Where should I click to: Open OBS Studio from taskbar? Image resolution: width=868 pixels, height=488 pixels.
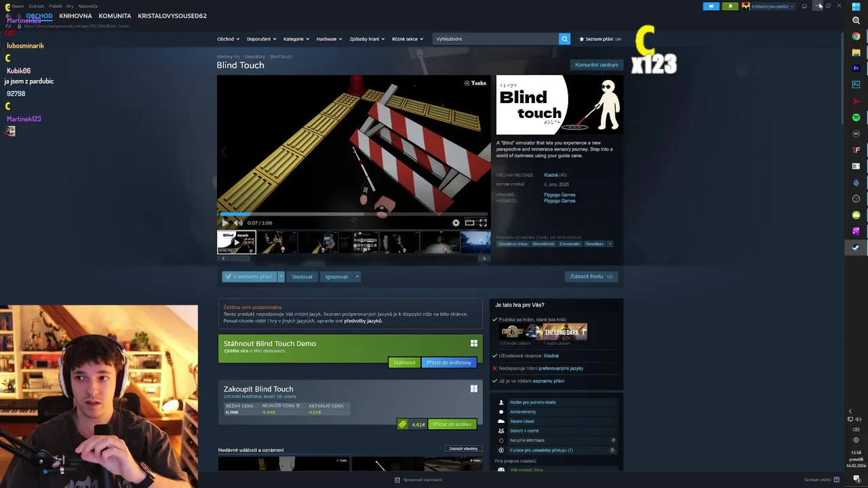pos(856,199)
